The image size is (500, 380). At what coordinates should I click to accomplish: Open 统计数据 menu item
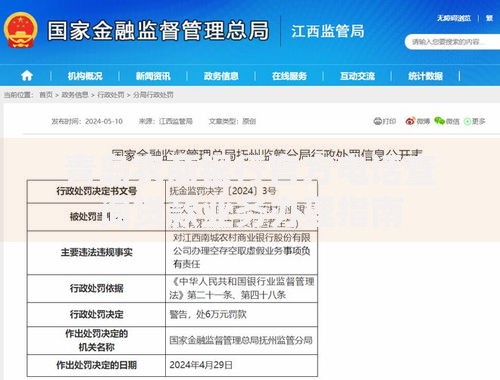click(425, 76)
